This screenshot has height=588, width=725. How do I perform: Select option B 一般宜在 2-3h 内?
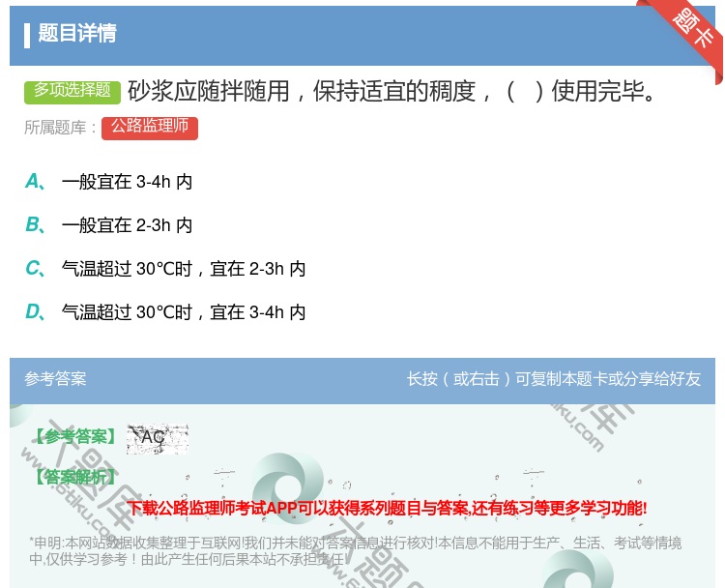(108, 225)
